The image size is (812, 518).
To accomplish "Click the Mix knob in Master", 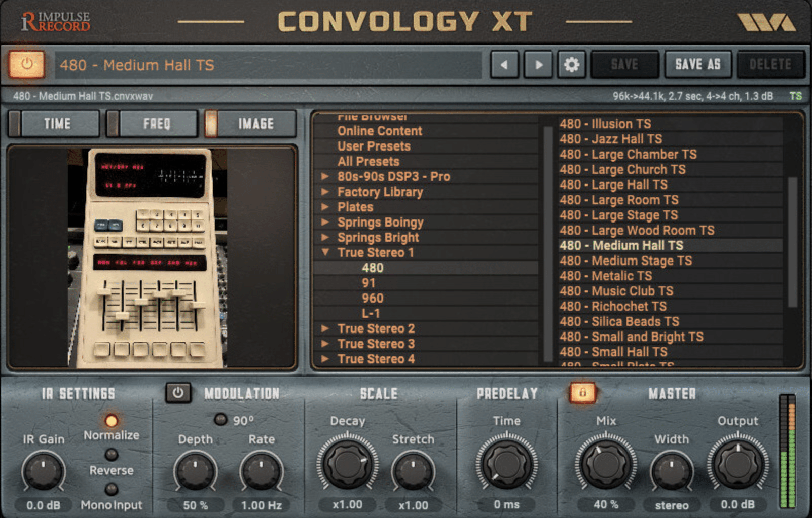I will (605, 464).
